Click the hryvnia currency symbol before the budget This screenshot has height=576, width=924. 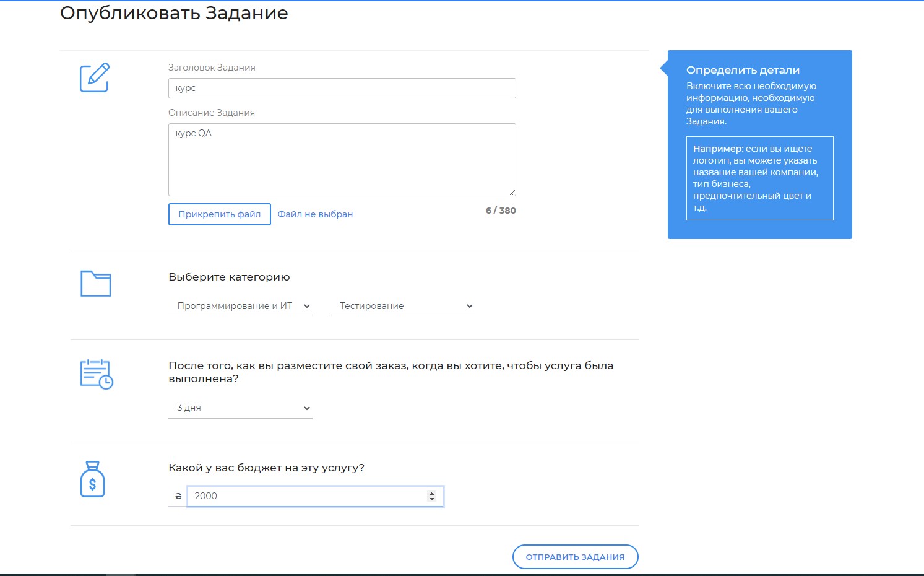pos(178,496)
